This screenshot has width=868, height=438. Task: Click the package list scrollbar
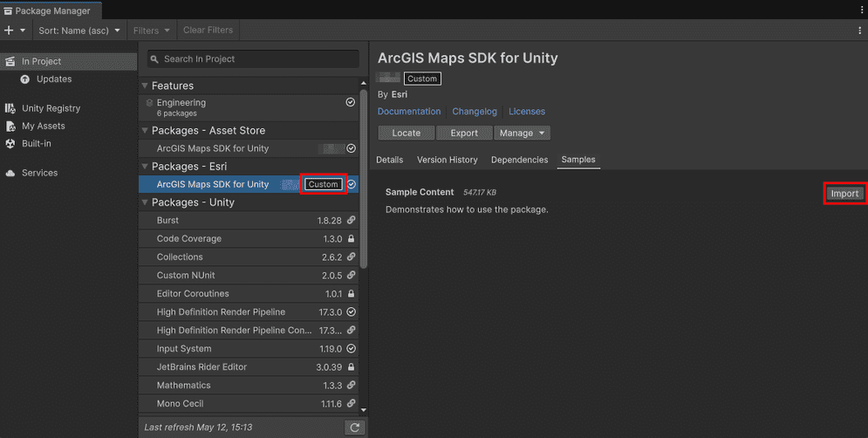pyautogui.click(x=364, y=180)
